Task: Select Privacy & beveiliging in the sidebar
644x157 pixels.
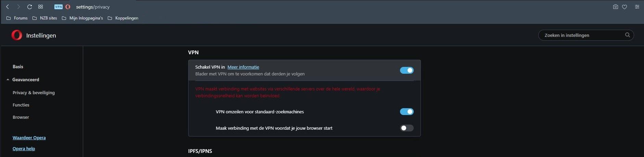Action: click(x=34, y=92)
